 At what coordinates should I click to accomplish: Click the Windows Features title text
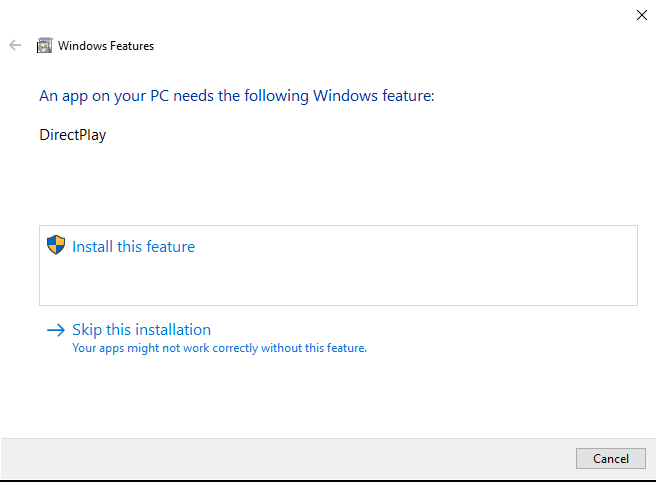coord(106,46)
